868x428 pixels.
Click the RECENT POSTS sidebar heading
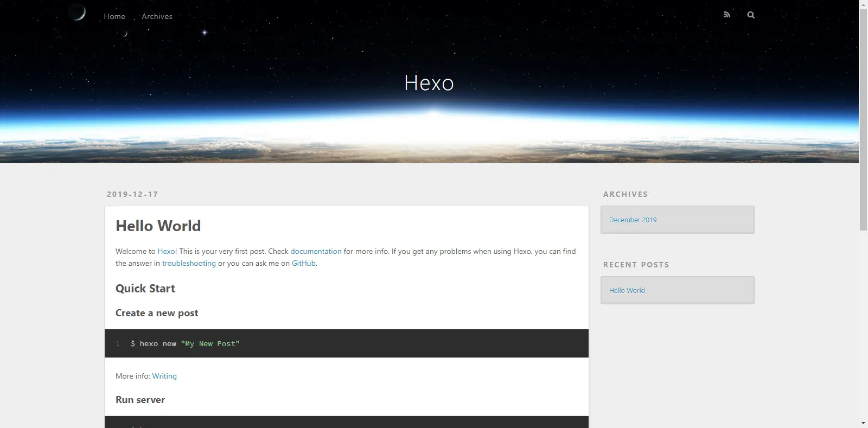point(636,265)
